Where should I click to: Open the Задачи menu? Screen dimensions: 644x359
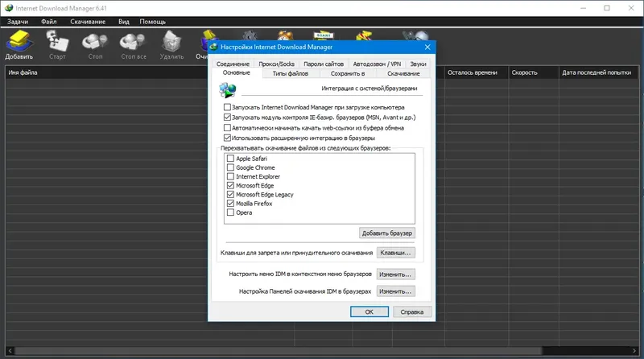[x=18, y=22]
